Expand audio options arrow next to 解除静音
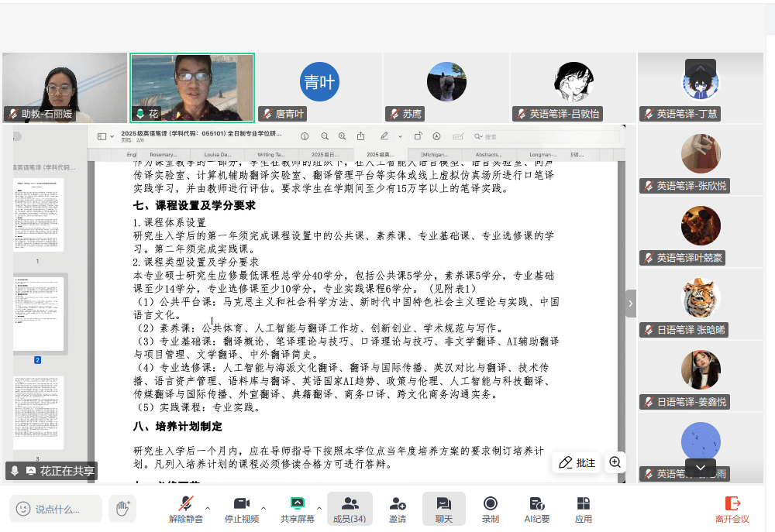The width and height of the screenshot is (775, 532). (207, 508)
